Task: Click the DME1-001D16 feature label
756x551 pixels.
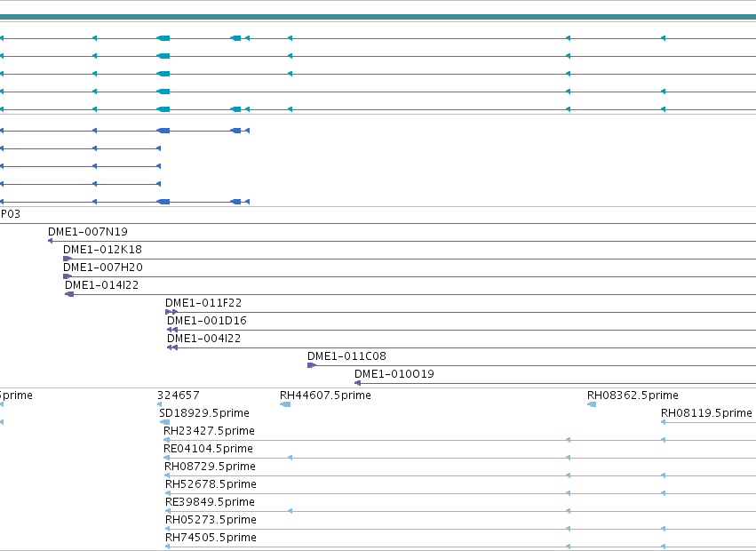Action: click(207, 321)
